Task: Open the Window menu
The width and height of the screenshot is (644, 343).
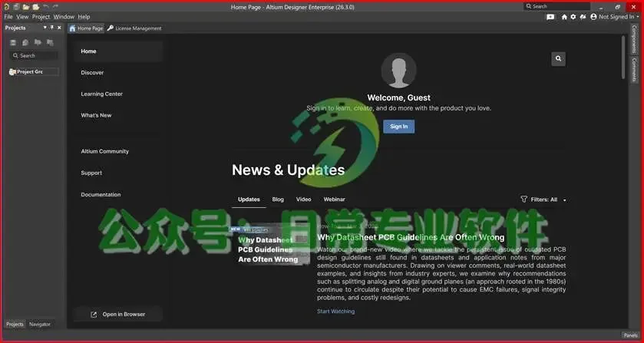Action: point(64,17)
